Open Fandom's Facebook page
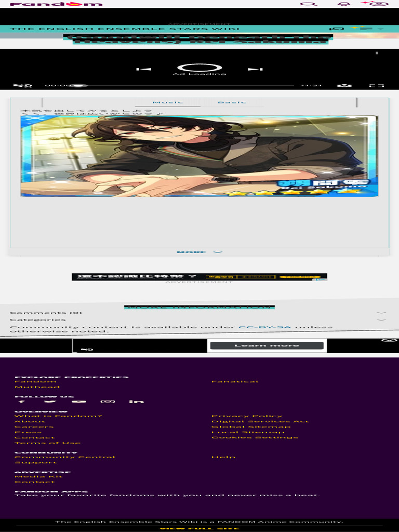Image resolution: width=399 pixels, height=532 pixels. click(21, 402)
